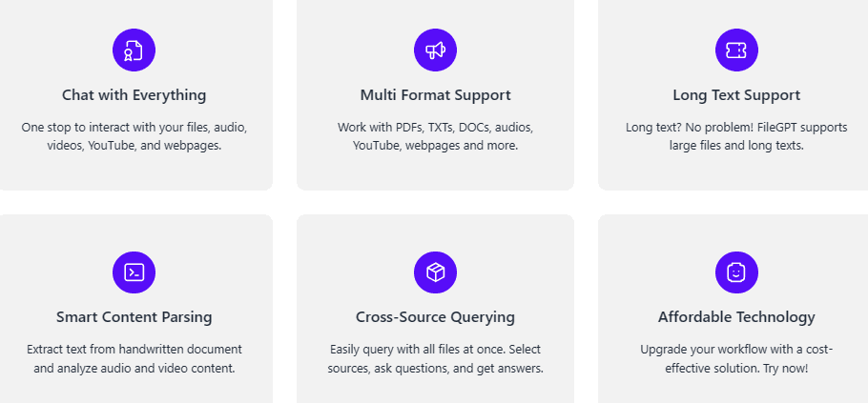Select the Smart Content Parsing heading

click(134, 317)
